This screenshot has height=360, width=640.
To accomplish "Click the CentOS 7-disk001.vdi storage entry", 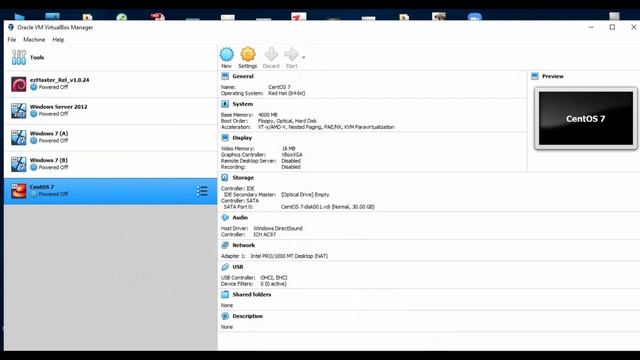I will point(328,207).
